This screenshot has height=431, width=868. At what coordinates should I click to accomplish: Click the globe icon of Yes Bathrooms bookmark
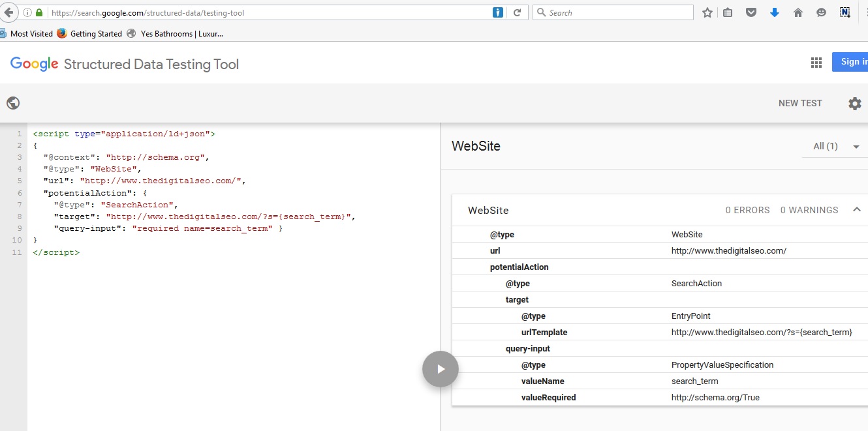pyautogui.click(x=131, y=33)
